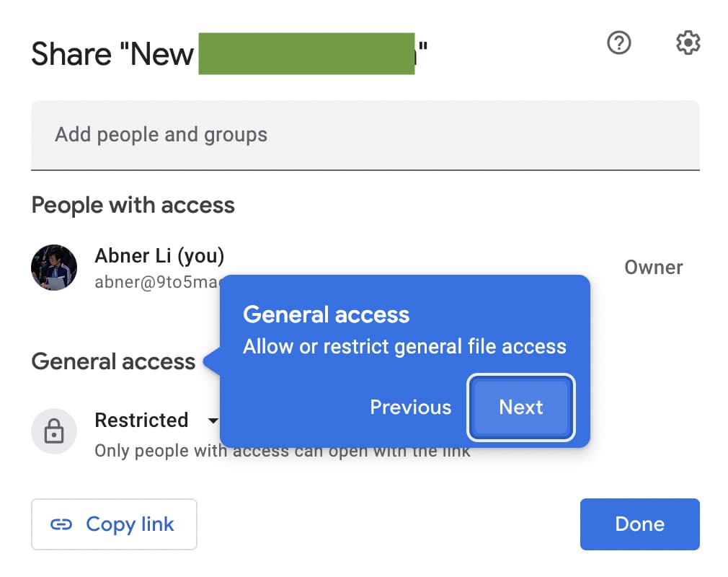Click the tooltip's General access title
This screenshot has width=728, height=577.
click(326, 314)
